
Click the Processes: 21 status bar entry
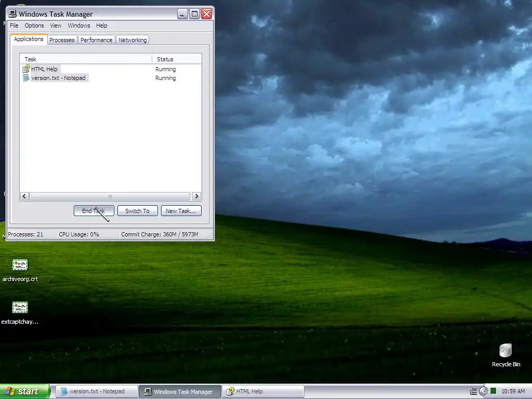coord(26,234)
